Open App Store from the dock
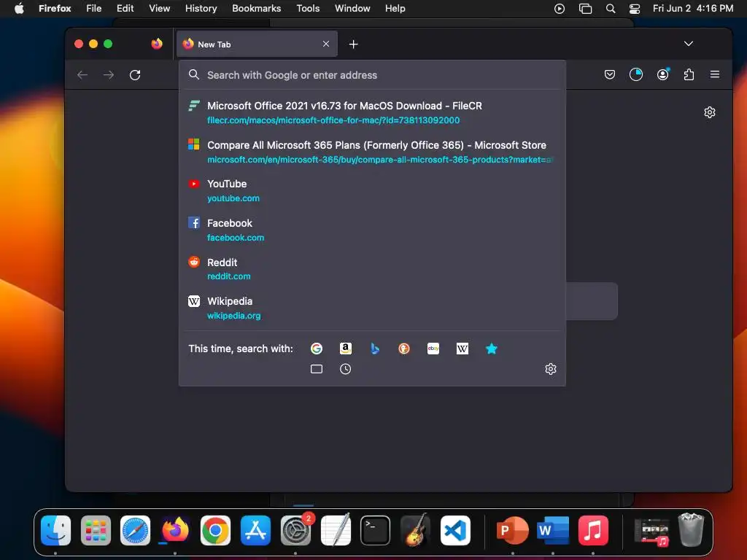 (x=255, y=530)
